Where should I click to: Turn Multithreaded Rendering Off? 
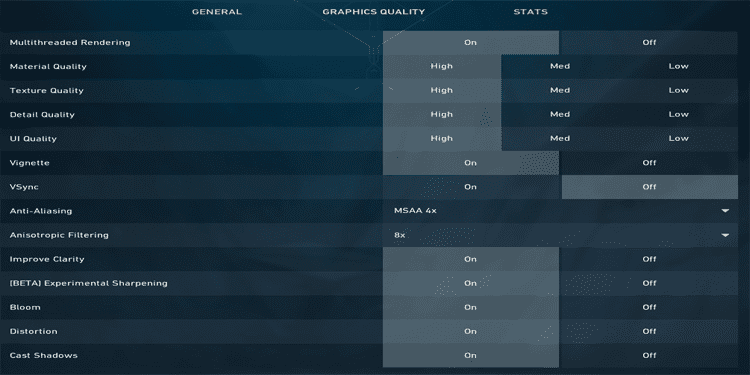click(649, 43)
